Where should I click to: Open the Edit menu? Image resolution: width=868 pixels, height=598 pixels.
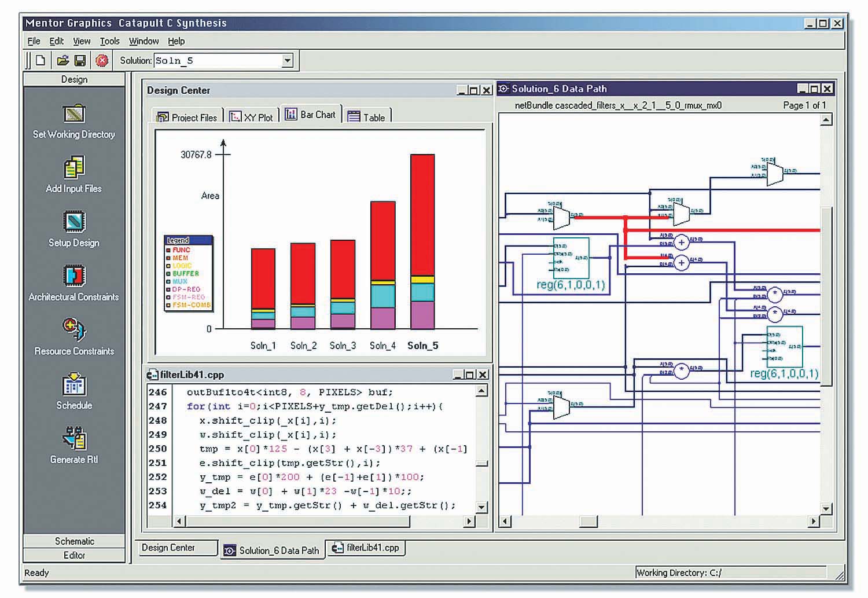[57, 41]
